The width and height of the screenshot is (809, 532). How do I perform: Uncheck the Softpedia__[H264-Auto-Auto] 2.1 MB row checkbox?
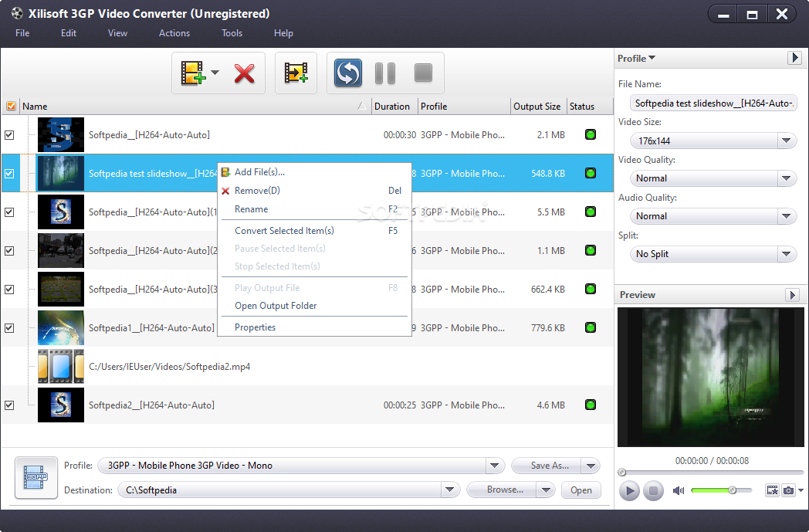point(9,135)
